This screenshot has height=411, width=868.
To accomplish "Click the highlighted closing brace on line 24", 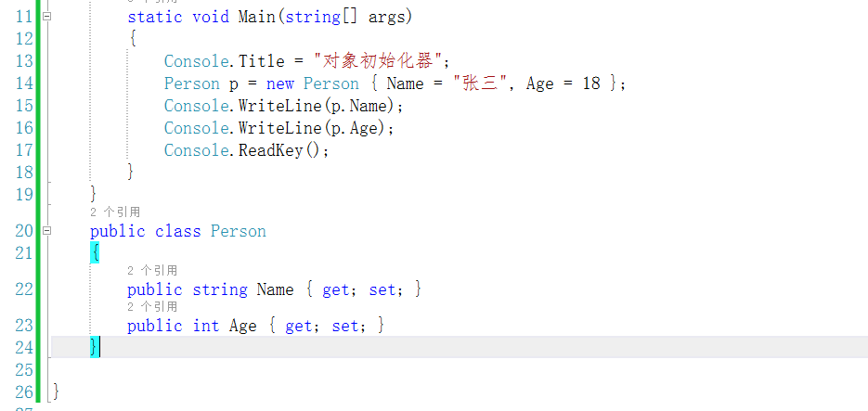I will point(94,347).
